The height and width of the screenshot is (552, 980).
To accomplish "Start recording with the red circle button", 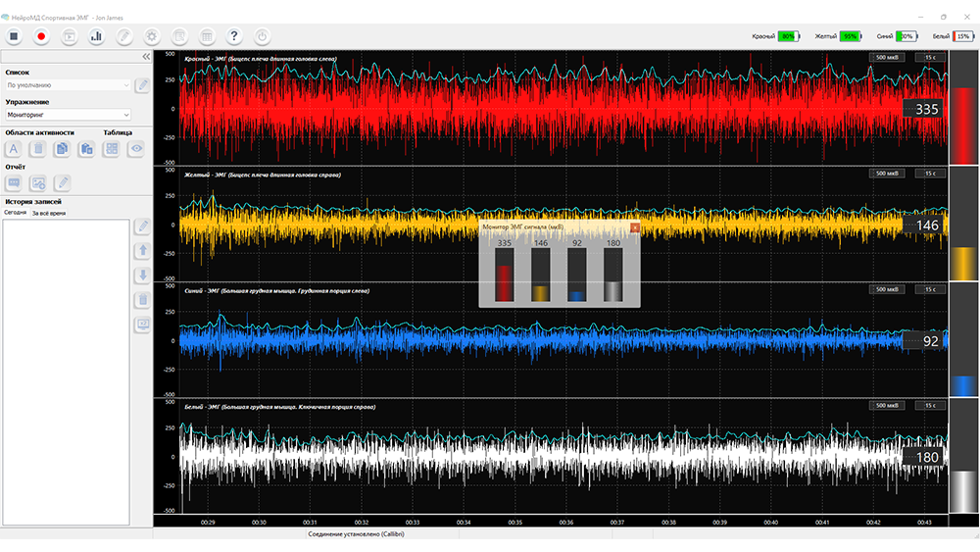I will [41, 36].
